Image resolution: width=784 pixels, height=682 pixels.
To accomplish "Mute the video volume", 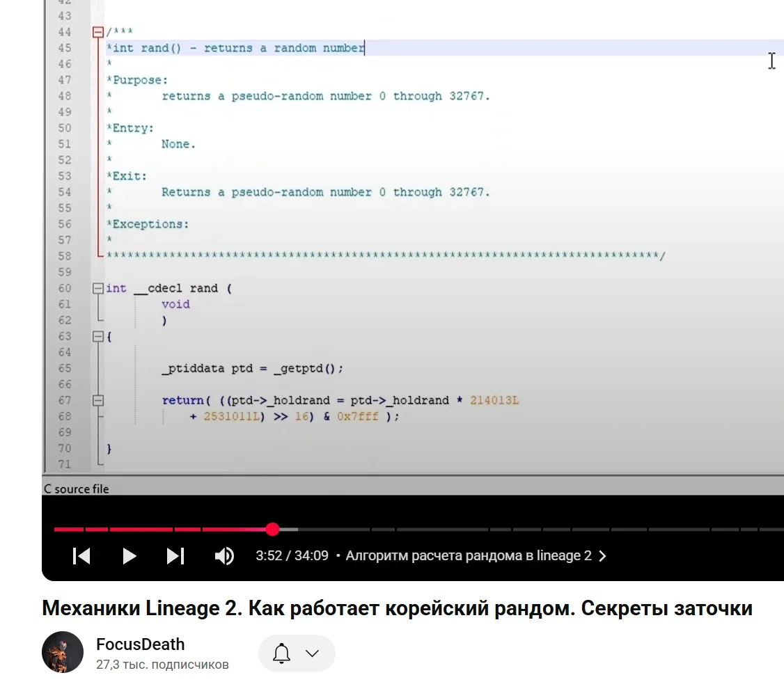I will point(224,556).
